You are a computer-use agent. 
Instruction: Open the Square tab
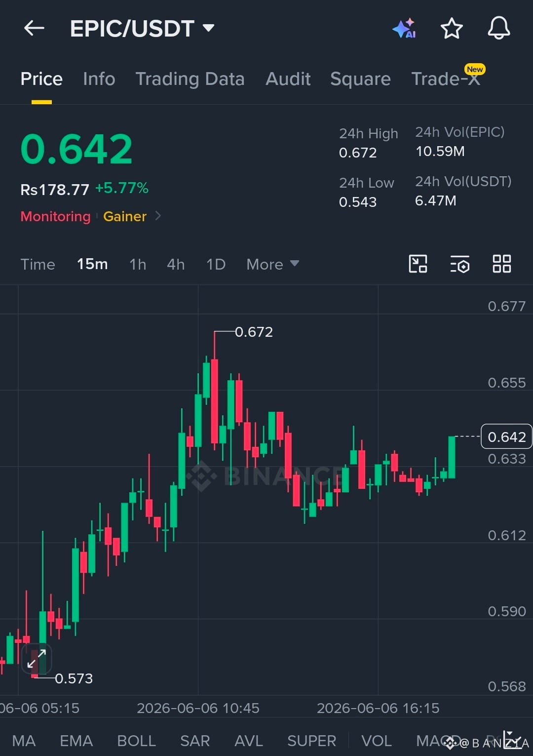(x=360, y=79)
